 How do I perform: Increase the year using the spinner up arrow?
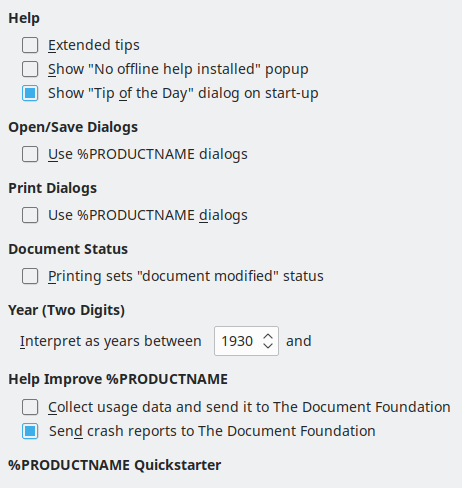[x=268, y=337]
